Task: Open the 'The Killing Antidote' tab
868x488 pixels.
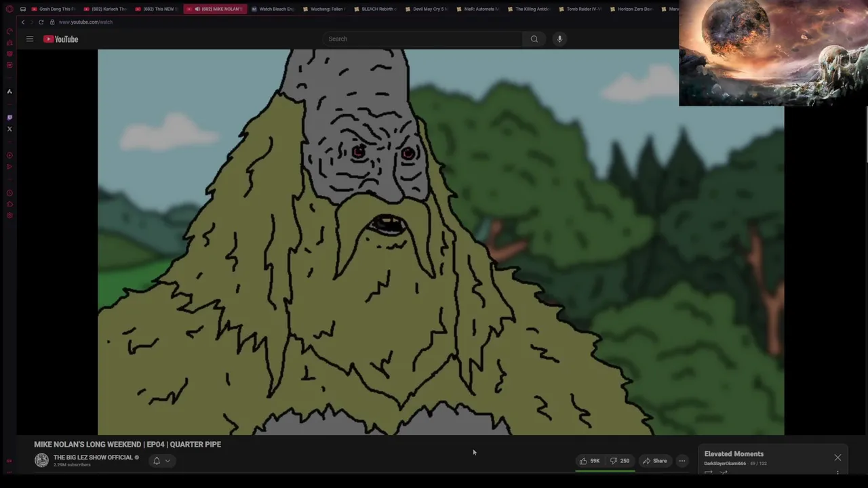Action: coord(529,9)
